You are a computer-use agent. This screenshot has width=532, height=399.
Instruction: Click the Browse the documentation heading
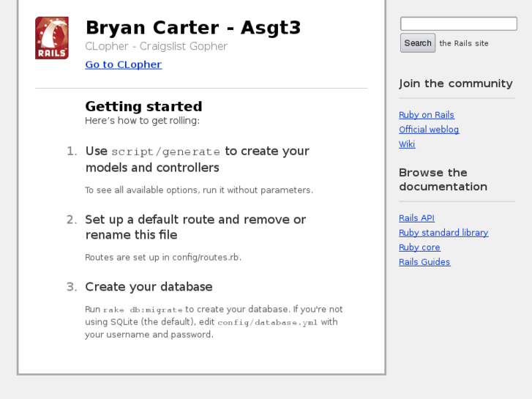pyautogui.click(x=442, y=179)
